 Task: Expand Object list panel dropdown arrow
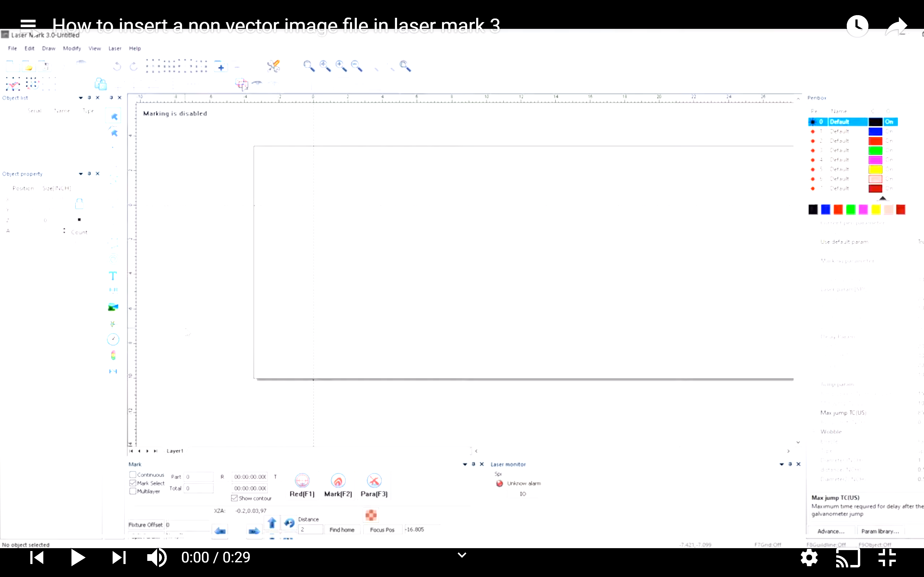click(x=81, y=98)
